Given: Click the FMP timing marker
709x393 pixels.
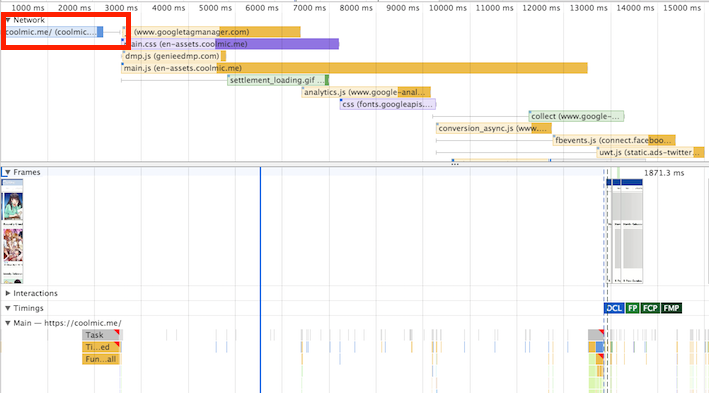Looking at the screenshot, I should pos(671,308).
